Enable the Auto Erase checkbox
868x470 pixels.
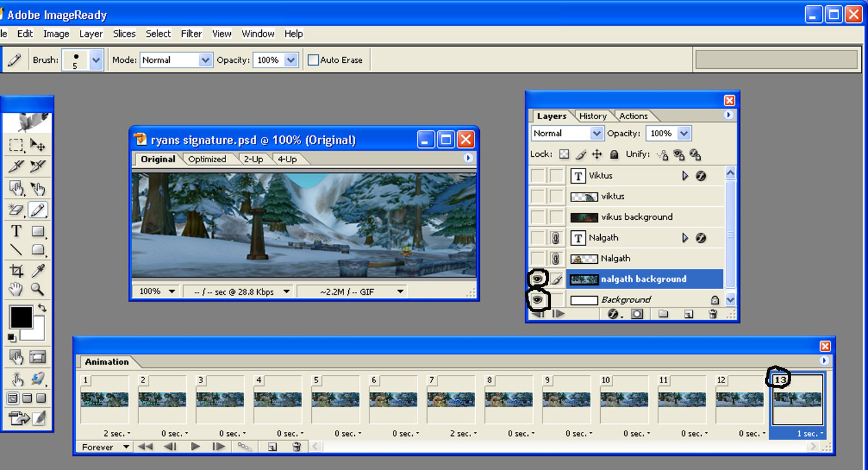pos(313,60)
